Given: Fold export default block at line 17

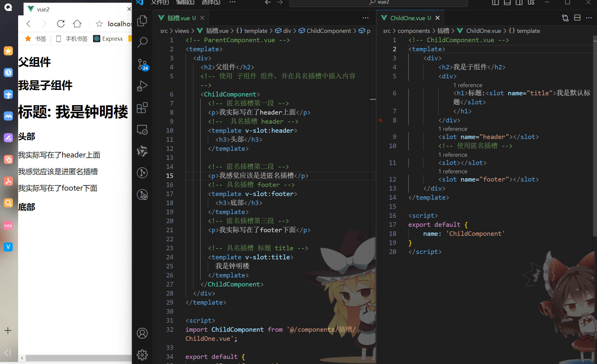Looking at the screenshot, I should click(x=403, y=225).
